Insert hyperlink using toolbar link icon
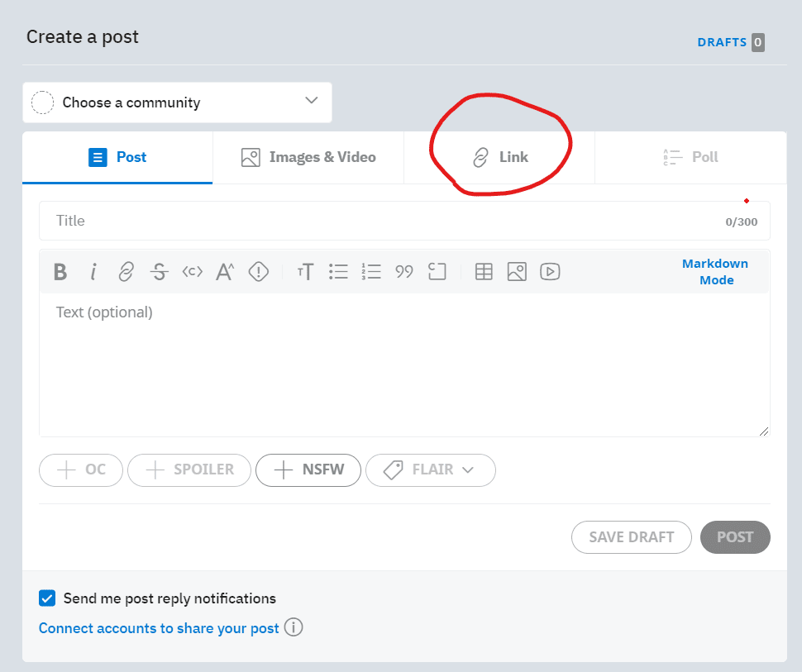 pyautogui.click(x=126, y=272)
